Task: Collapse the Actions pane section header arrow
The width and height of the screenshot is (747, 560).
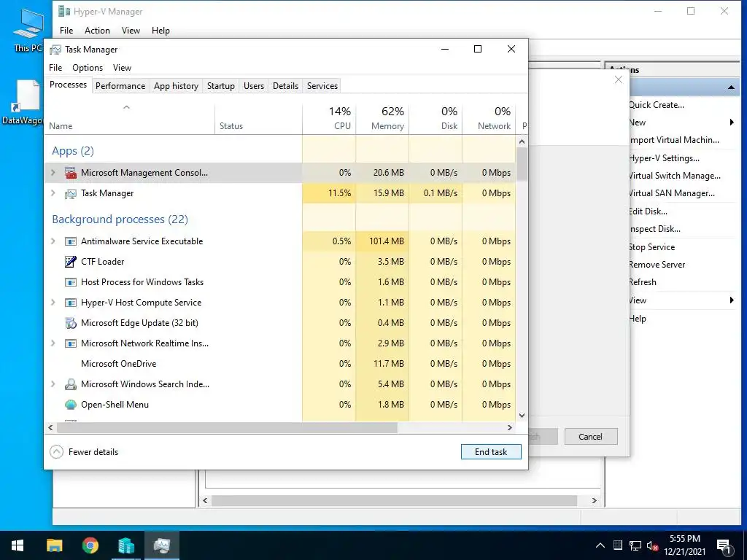Action: [731, 87]
